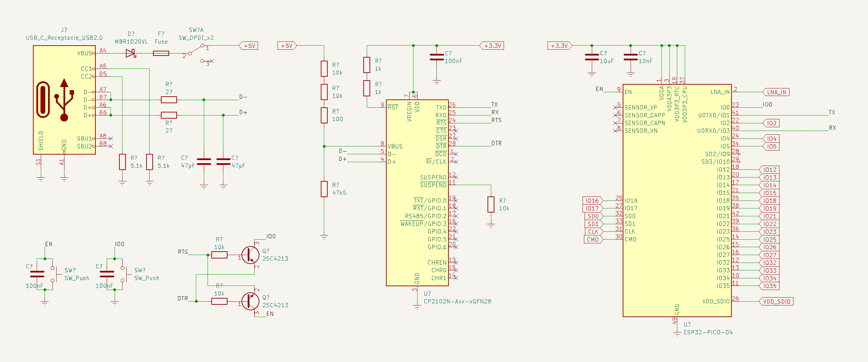Click the Fuse symbol labeled F?

[x=161, y=53]
